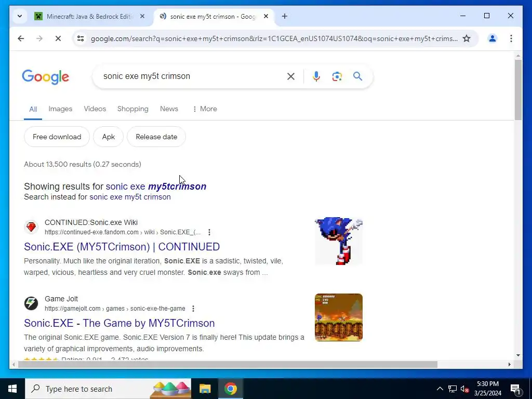Click the Game Jolt site name

(x=61, y=299)
